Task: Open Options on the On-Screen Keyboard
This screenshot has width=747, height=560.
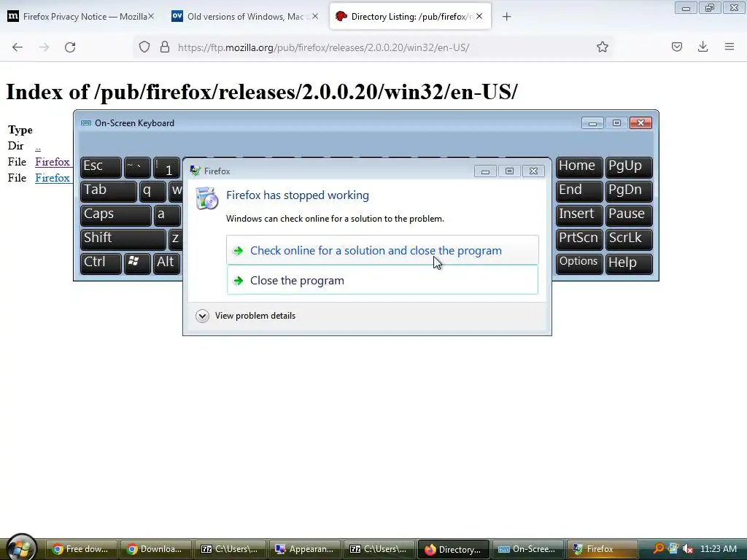Action: 579,263
